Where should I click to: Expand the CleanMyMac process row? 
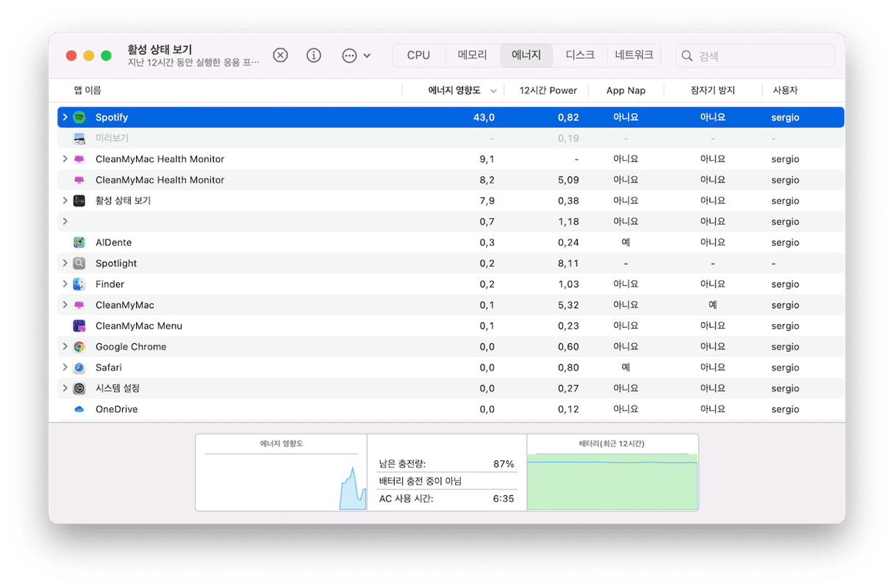point(65,305)
